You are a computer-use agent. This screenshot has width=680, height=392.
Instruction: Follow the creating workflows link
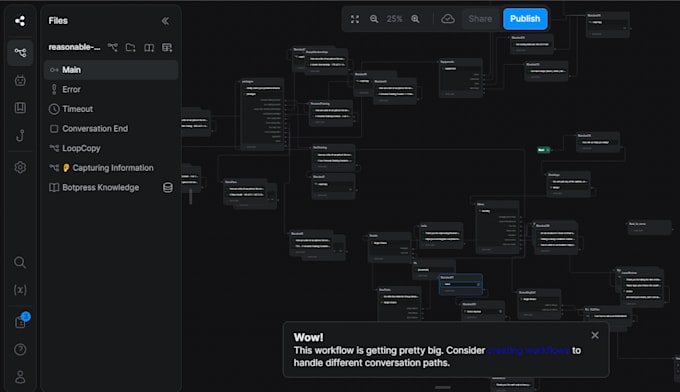[528, 350]
